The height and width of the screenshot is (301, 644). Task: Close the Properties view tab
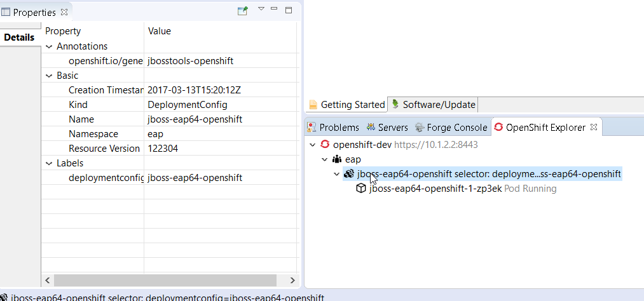point(64,12)
